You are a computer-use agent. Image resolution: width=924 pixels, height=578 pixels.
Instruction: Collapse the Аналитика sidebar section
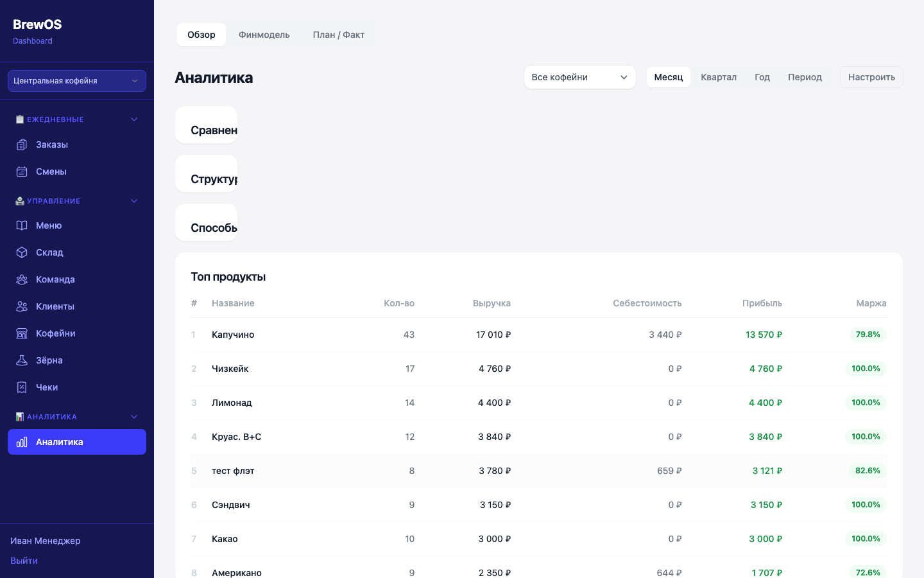click(134, 417)
